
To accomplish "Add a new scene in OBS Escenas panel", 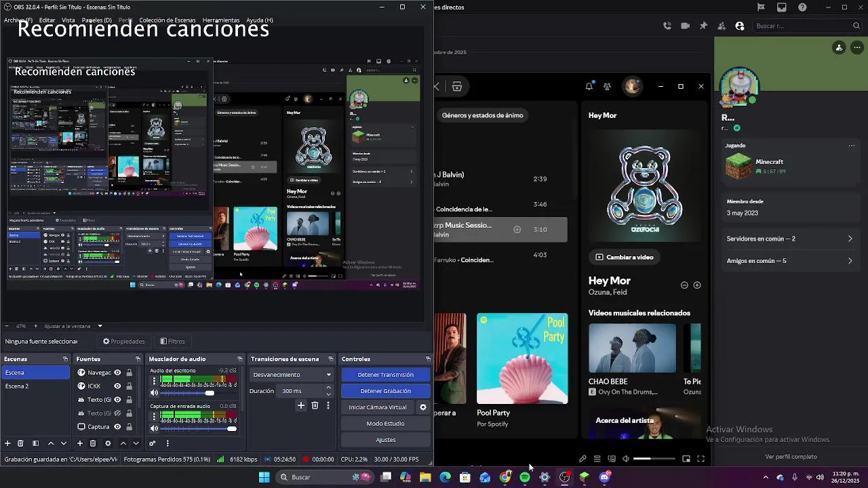I will click(x=7, y=443).
